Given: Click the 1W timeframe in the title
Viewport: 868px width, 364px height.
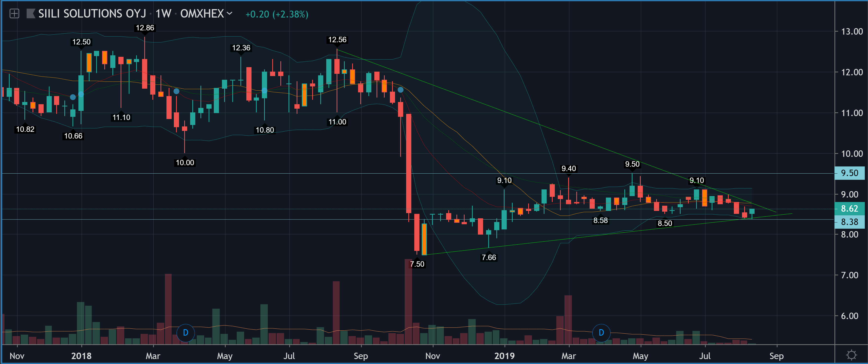Looking at the screenshot, I should pos(163,14).
